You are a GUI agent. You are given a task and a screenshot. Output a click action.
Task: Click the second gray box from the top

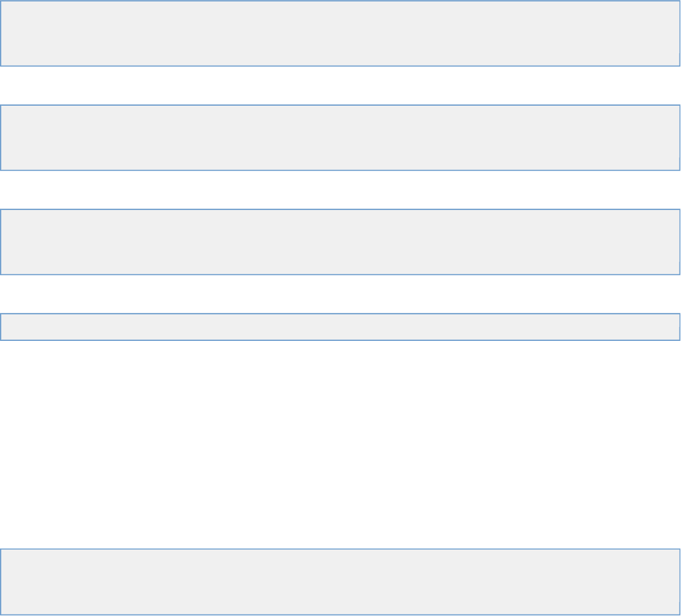[x=340, y=137]
